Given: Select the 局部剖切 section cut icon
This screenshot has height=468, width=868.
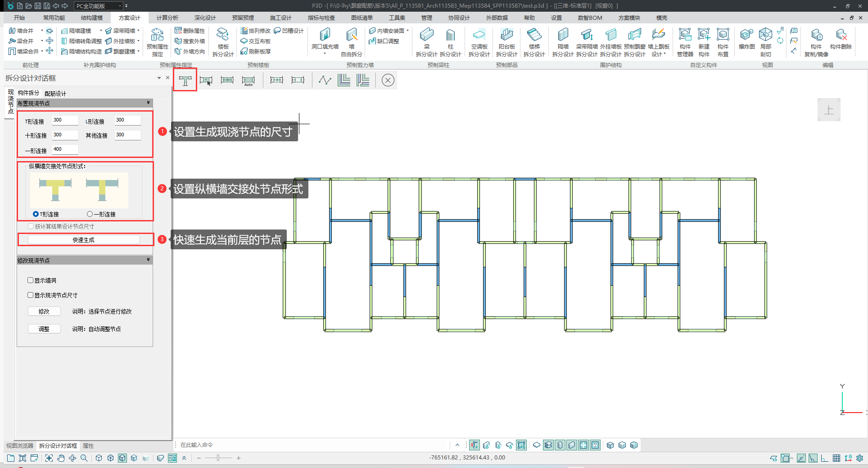Looking at the screenshot, I should click(765, 36).
